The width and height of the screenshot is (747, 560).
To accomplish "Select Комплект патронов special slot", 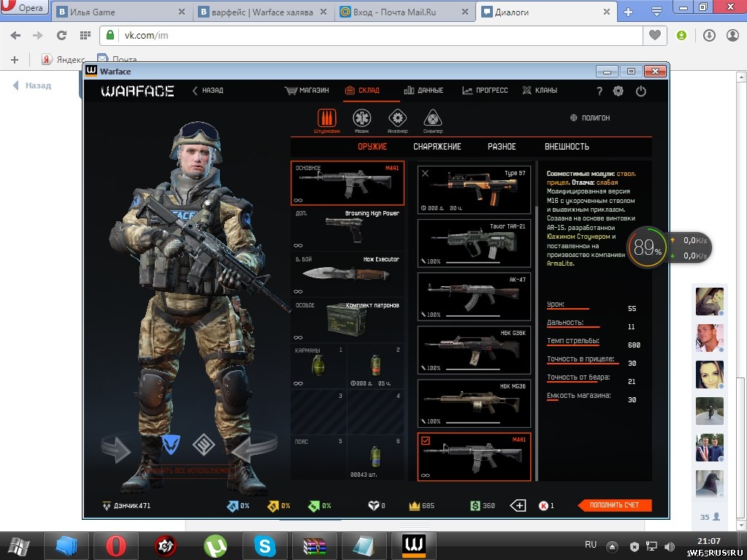I will pyautogui.click(x=348, y=321).
